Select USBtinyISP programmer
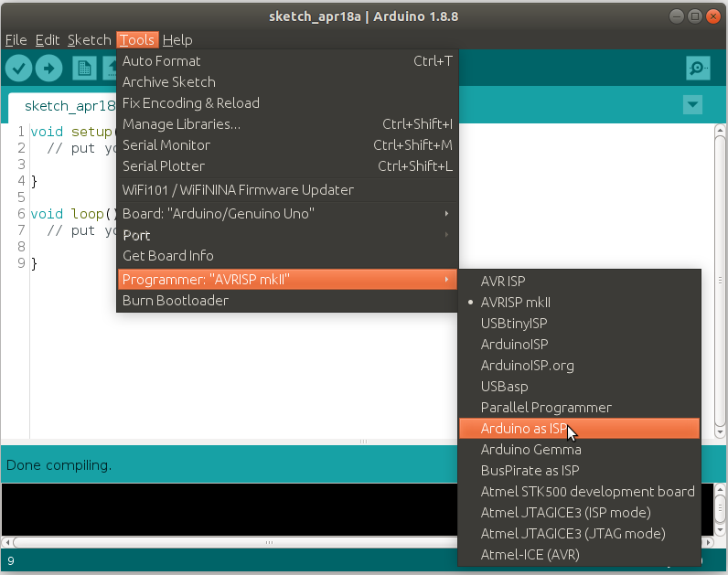 580,324
